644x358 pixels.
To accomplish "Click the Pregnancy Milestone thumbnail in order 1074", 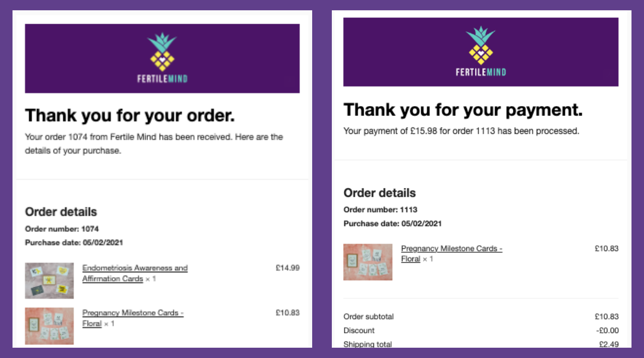I will coord(49,325).
